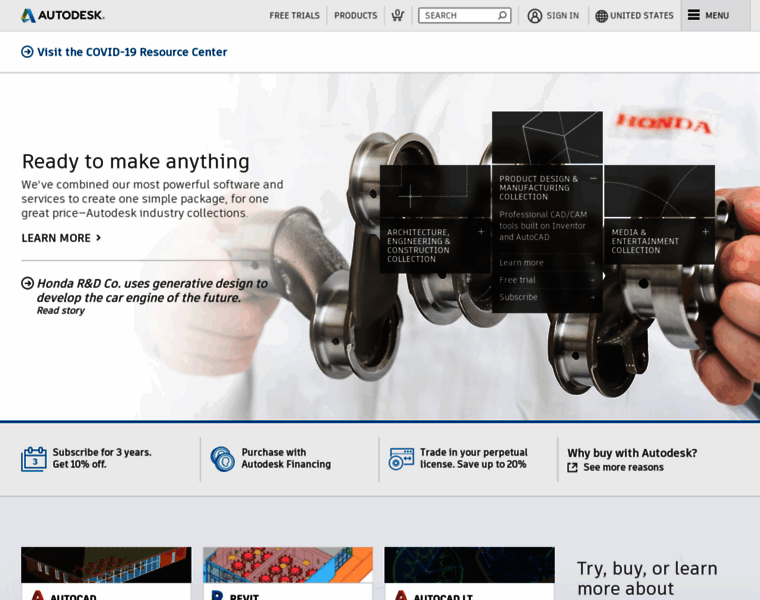Click the arrow next to Subscribe
This screenshot has width=760, height=600.
click(592, 297)
